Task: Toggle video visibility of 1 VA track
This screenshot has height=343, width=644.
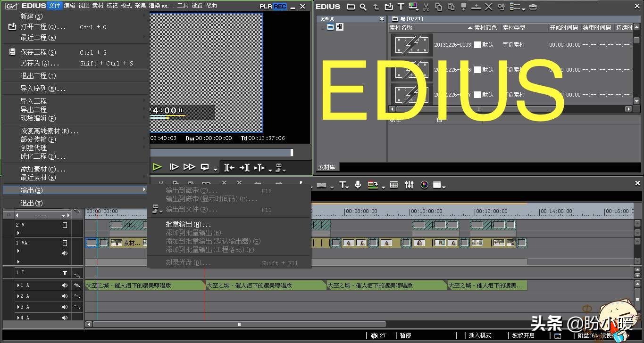Action: point(65,243)
